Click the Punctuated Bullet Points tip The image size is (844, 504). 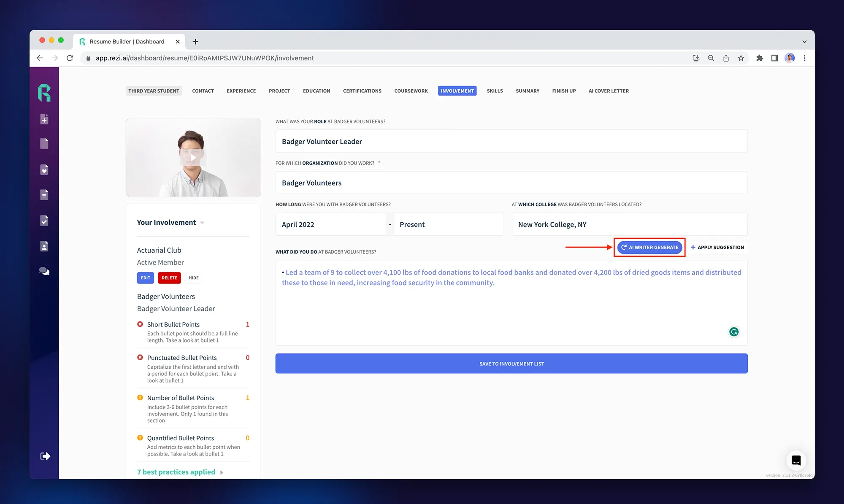(x=193, y=369)
